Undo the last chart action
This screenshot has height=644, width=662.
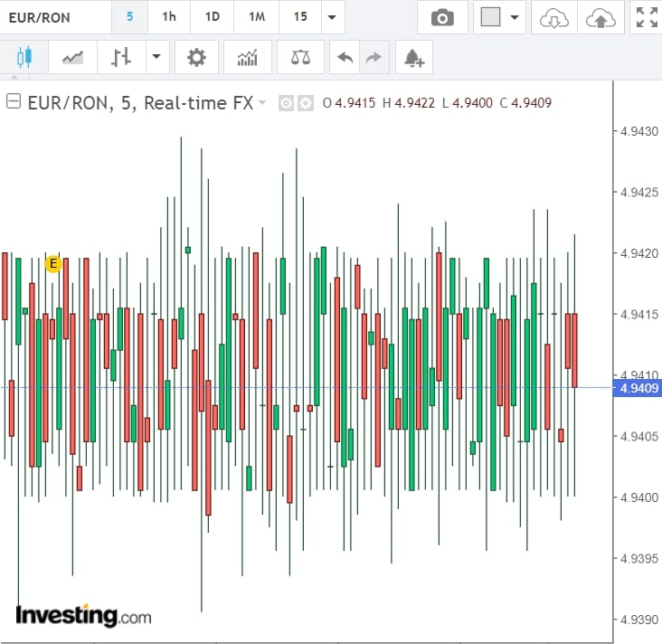[x=345, y=58]
